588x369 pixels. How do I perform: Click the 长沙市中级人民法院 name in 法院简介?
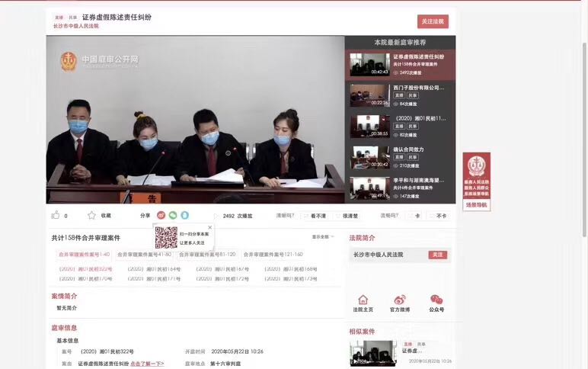pyautogui.click(x=378, y=255)
